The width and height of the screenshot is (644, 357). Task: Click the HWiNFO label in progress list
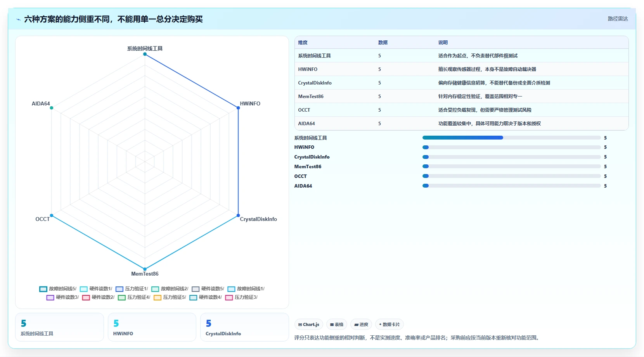[304, 147]
